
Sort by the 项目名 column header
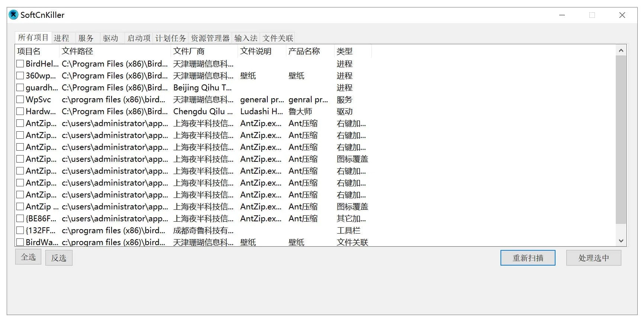point(37,51)
